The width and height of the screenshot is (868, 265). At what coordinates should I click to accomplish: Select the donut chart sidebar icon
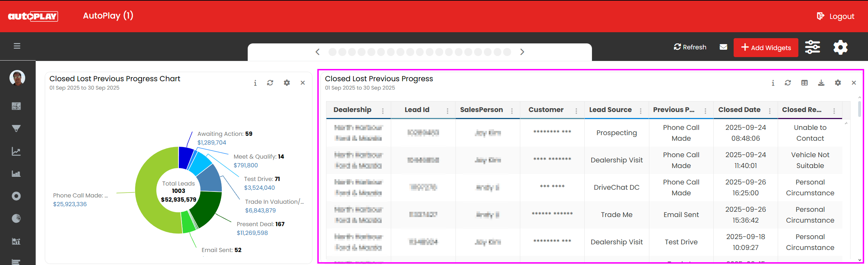tap(16, 196)
